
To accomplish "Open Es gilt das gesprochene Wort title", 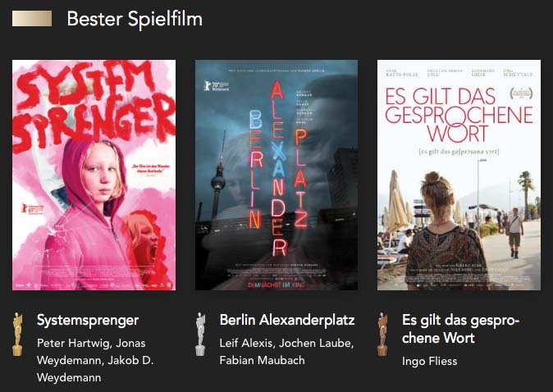I will click(x=460, y=329).
